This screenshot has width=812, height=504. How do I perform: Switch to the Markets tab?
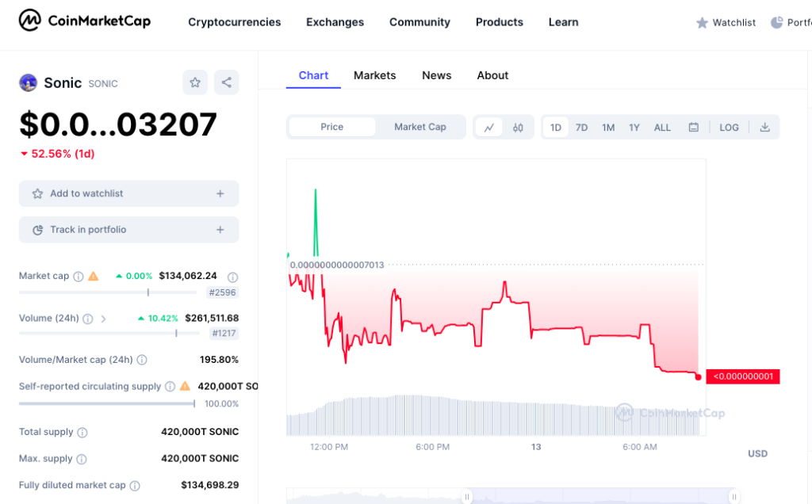pyautogui.click(x=374, y=74)
